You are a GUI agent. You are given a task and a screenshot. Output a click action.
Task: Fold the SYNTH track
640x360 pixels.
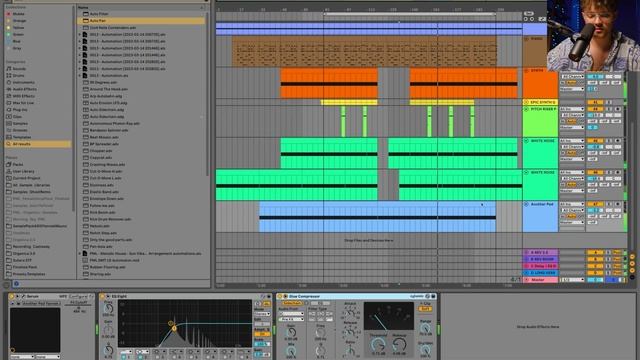[526, 71]
